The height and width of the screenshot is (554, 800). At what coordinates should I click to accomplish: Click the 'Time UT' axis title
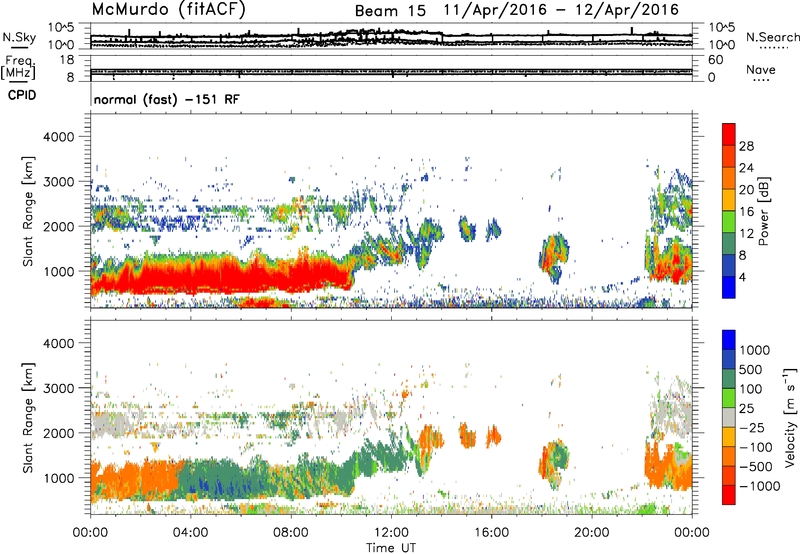[x=391, y=548]
